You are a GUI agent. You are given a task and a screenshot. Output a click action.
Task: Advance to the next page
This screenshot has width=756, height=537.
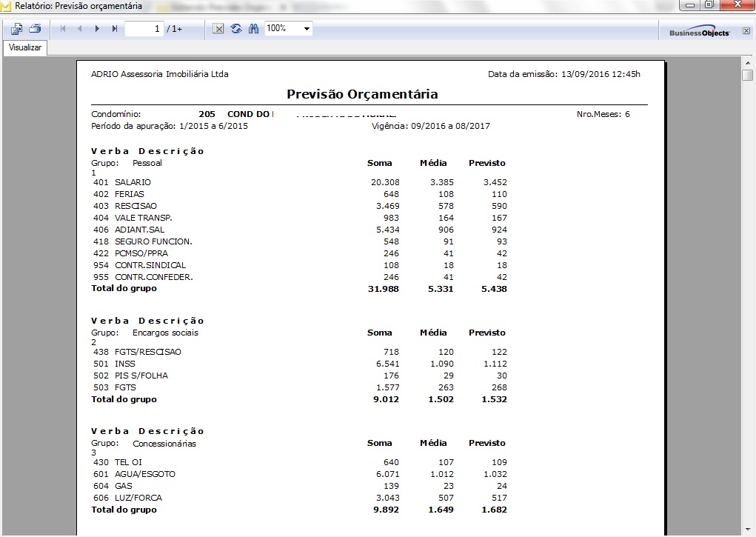click(x=97, y=29)
